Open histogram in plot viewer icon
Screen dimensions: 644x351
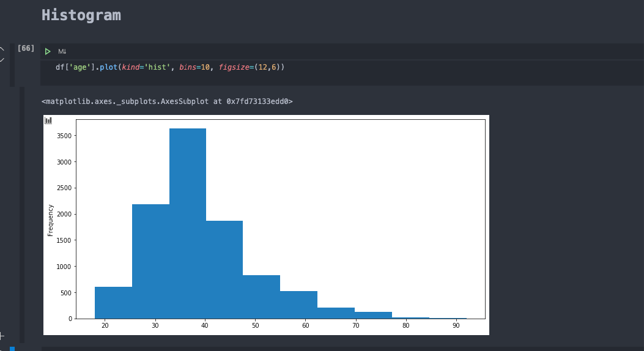pyautogui.click(x=48, y=120)
